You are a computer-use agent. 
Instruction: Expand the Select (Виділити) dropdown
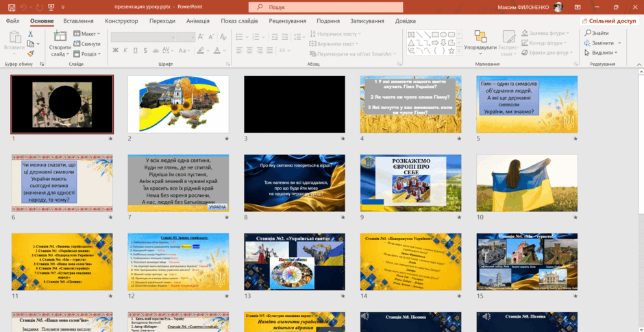tap(603, 53)
